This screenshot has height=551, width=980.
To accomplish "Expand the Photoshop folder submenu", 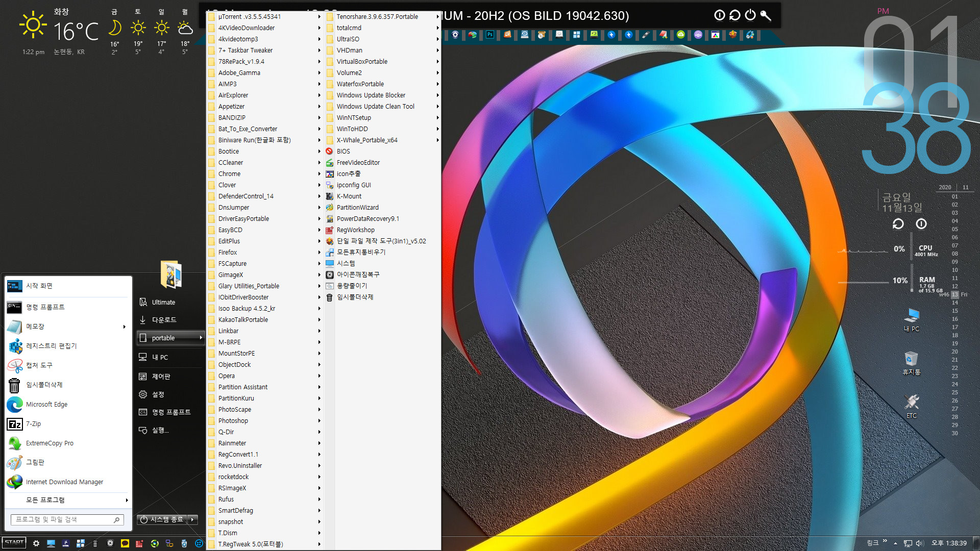I will pos(264,420).
